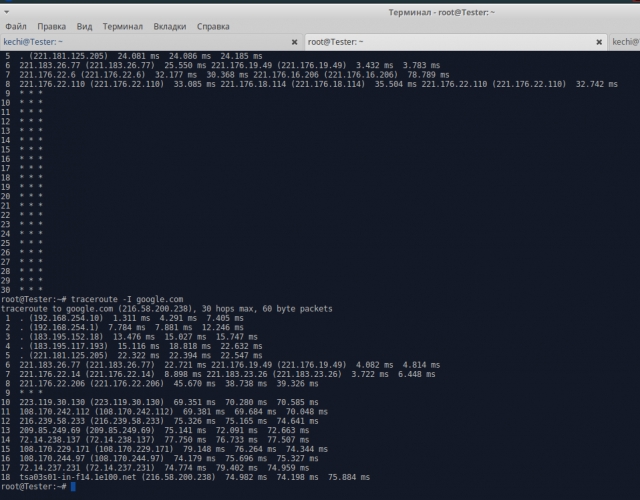Click hop 4 address 183.195.117.193
This screenshot has height=500, width=640.
(69, 346)
